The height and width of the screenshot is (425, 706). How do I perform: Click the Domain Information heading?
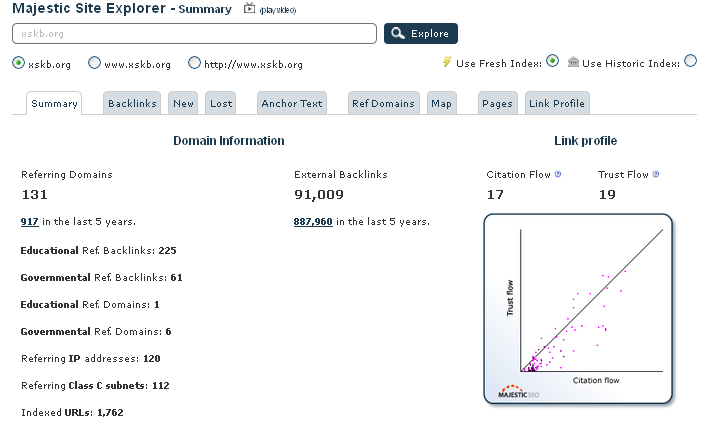[229, 141]
